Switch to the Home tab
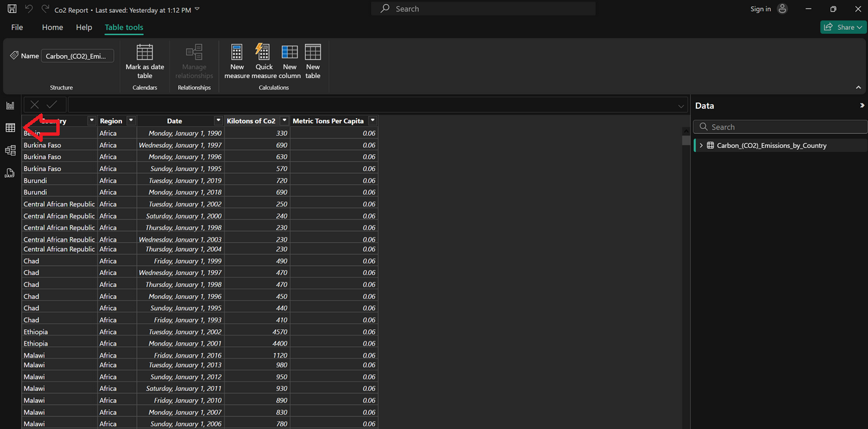The width and height of the screenshot is (868, 429). pos(52,27)
